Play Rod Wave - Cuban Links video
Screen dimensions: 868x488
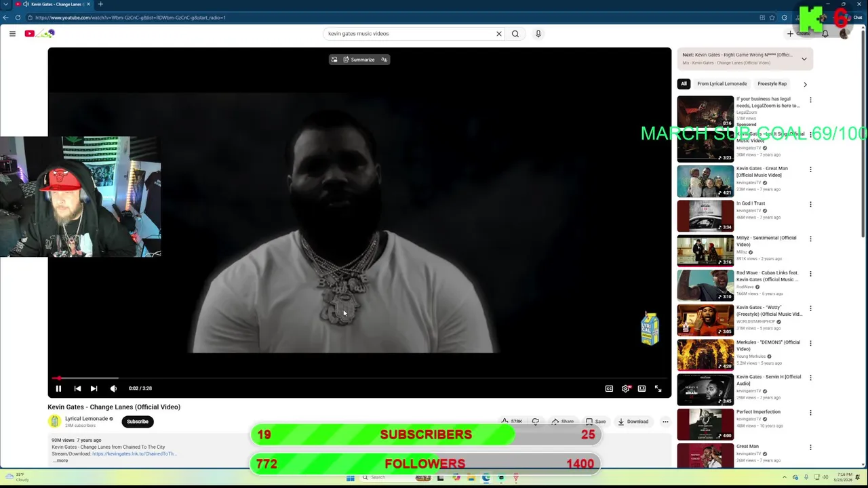[x=705, y=285]
